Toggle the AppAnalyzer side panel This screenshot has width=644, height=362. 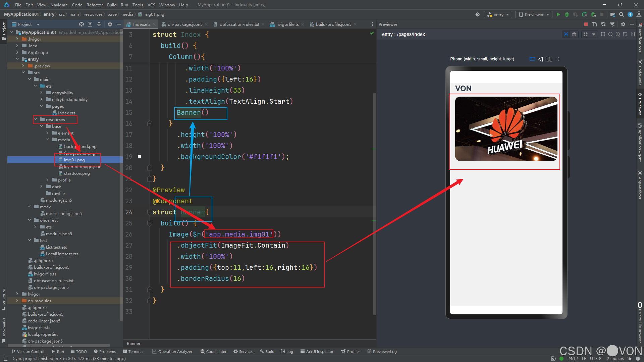pos(640,185)
